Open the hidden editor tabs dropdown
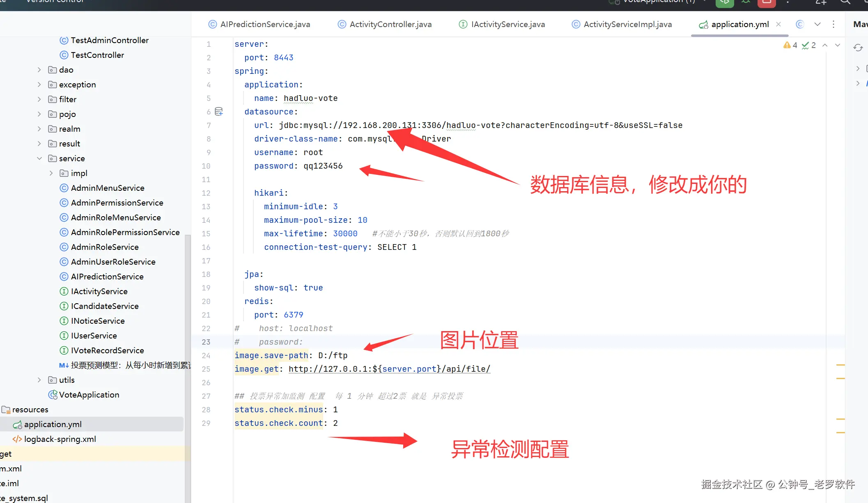Viewport: 868px width, 503px height. (x=817, y=24)
